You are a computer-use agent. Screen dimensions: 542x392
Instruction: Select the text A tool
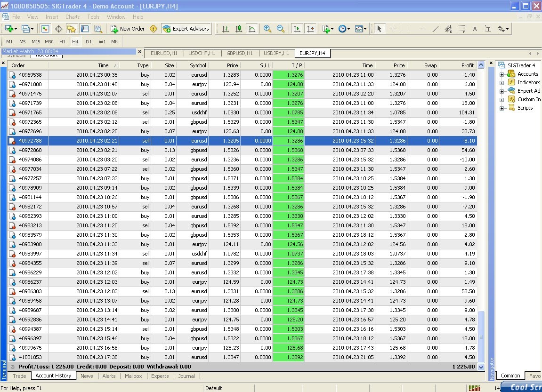coord(475,29)
